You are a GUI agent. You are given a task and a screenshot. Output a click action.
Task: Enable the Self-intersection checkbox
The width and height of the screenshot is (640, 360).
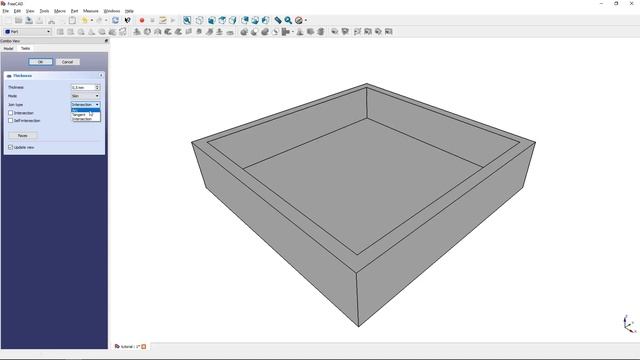point(11,121)
